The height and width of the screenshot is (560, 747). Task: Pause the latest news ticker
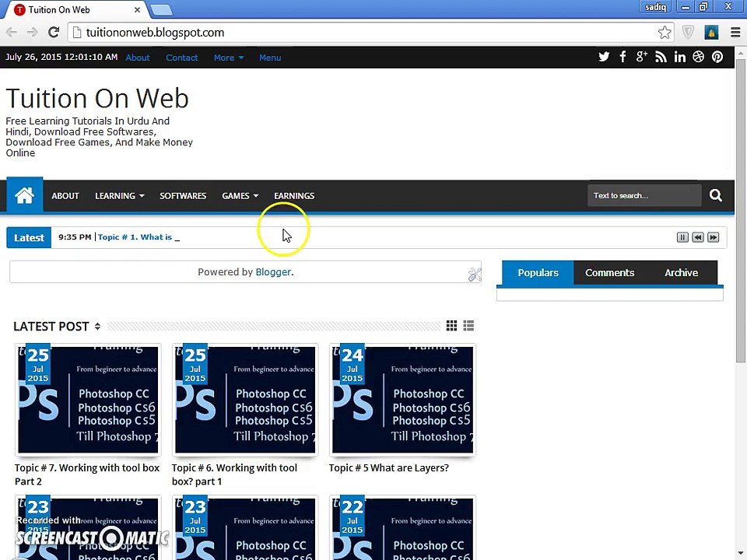click(682, 237)
